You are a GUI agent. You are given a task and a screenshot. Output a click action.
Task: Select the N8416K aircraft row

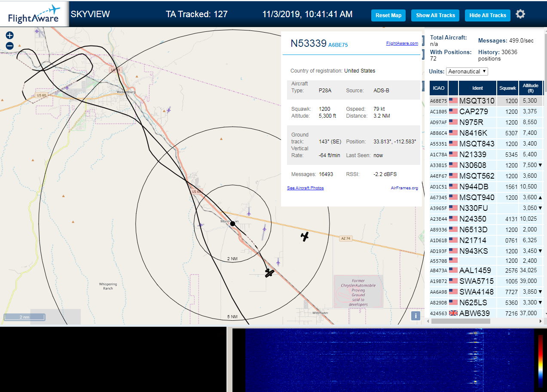point(486,133)
